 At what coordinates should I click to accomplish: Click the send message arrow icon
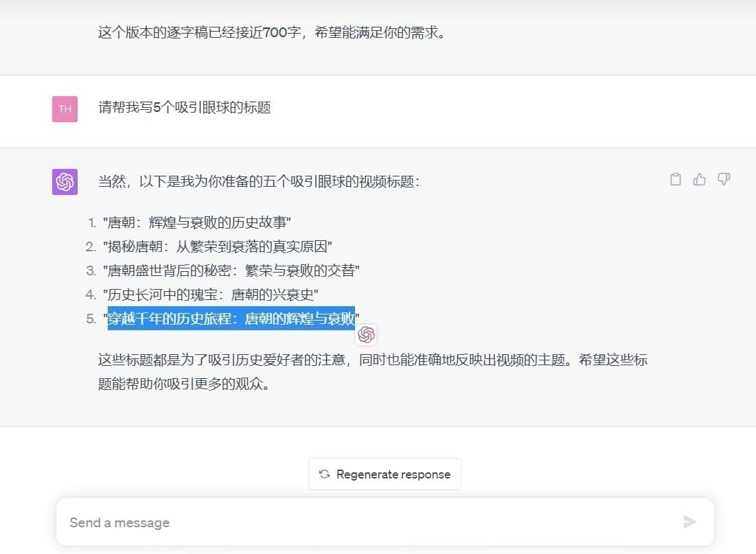point(689,522)
